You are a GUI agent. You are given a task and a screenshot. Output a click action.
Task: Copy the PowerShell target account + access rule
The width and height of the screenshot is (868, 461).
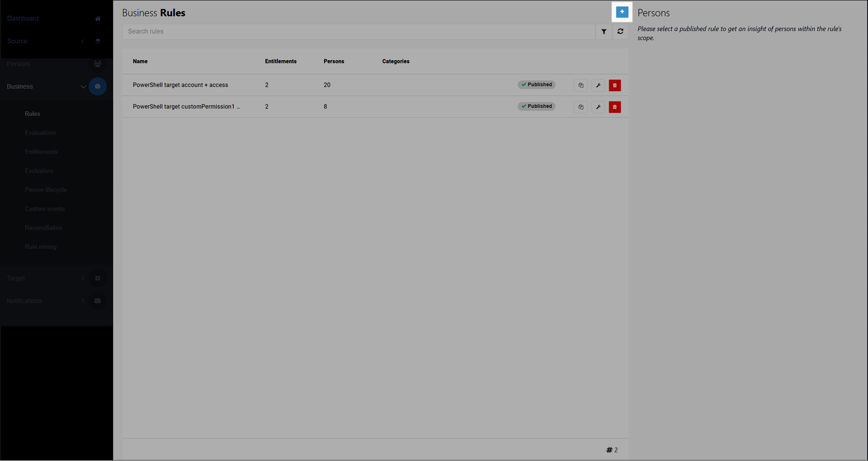[580, 86]
